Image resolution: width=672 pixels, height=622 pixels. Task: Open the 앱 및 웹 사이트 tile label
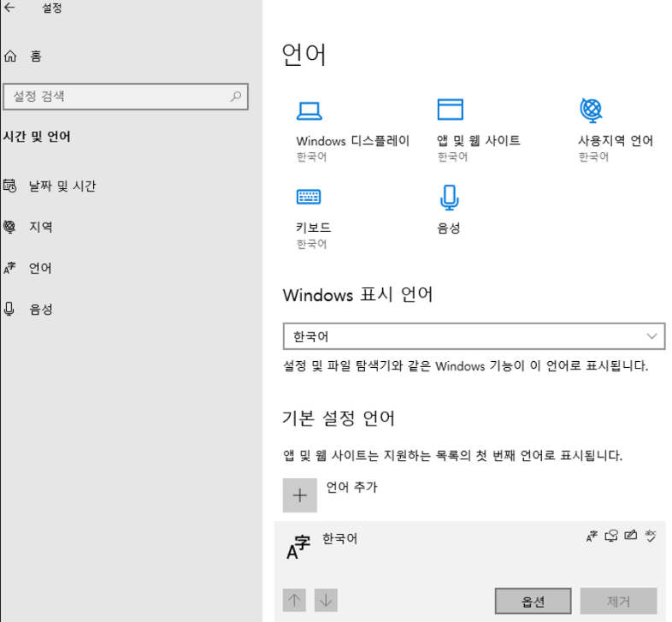click(x=479, y=140)
